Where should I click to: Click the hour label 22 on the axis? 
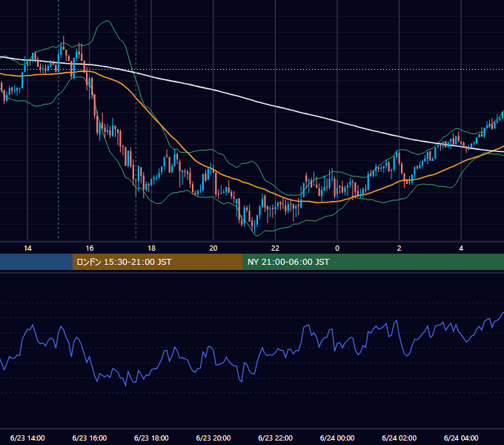(276, 248)
